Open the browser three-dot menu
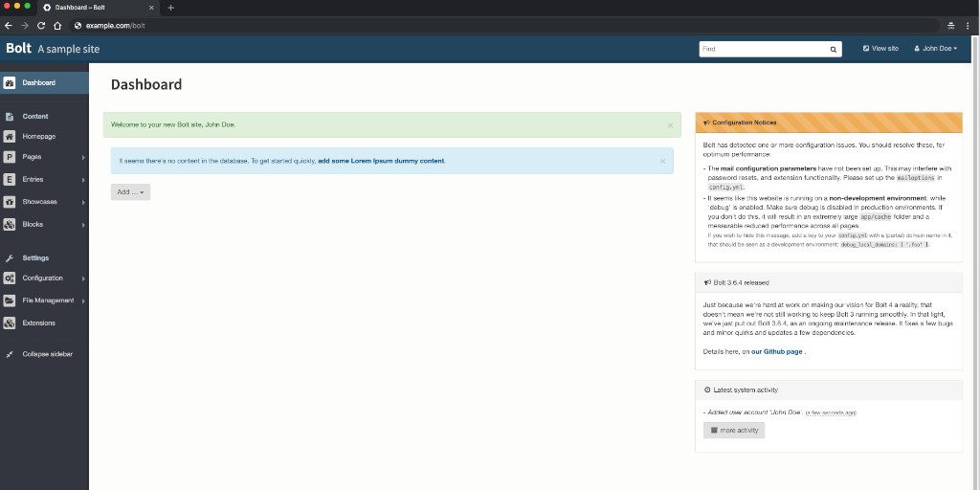The height and width of the screenshot is (490, 980). tap(968, 26)
